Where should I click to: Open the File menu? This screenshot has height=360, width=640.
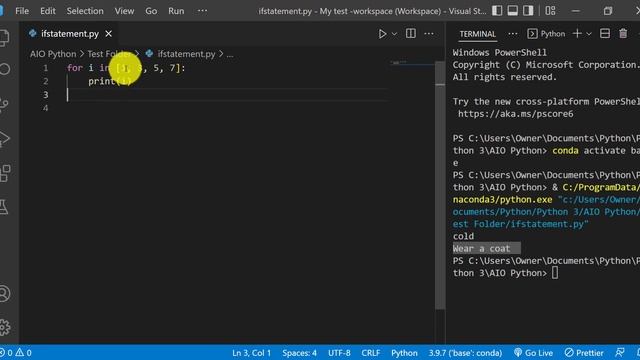coord(22,11)
